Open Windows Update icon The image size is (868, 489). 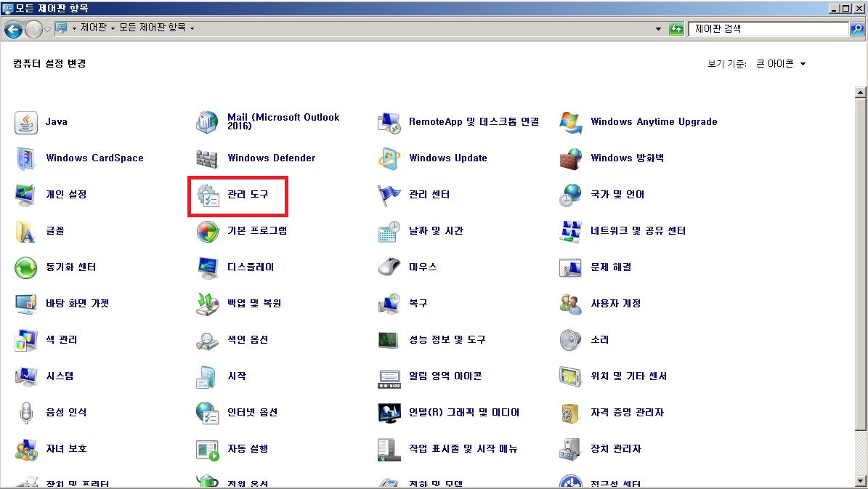(389, 158)
